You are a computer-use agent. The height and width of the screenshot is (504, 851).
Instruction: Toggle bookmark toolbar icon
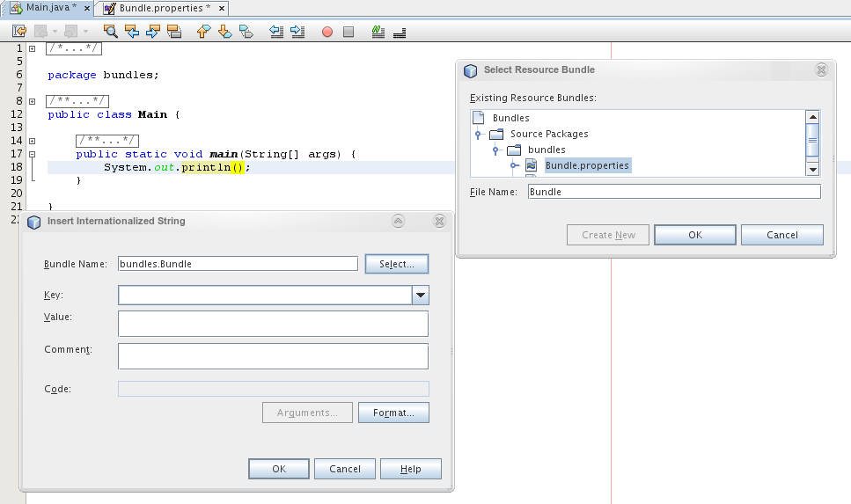click(246, 32)
